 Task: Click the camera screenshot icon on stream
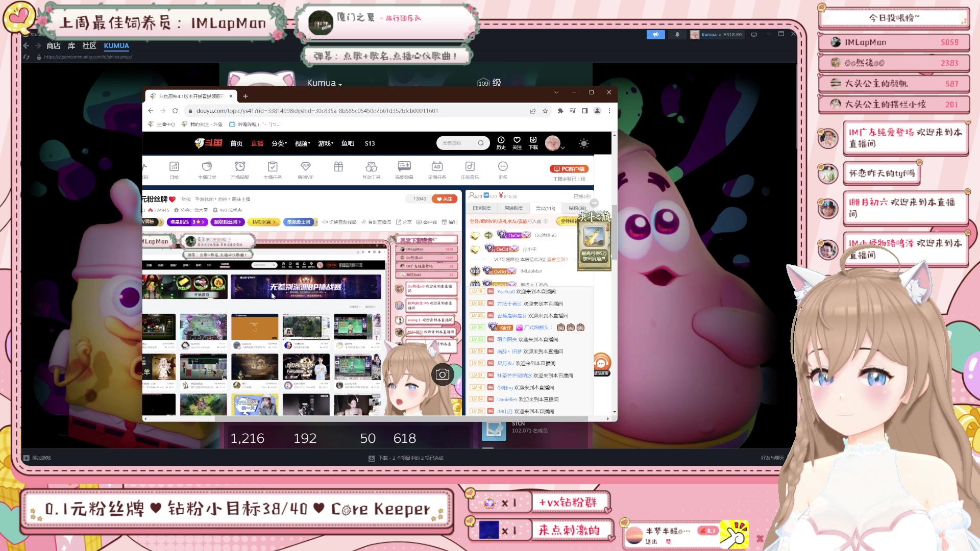(x=443, y=374)
